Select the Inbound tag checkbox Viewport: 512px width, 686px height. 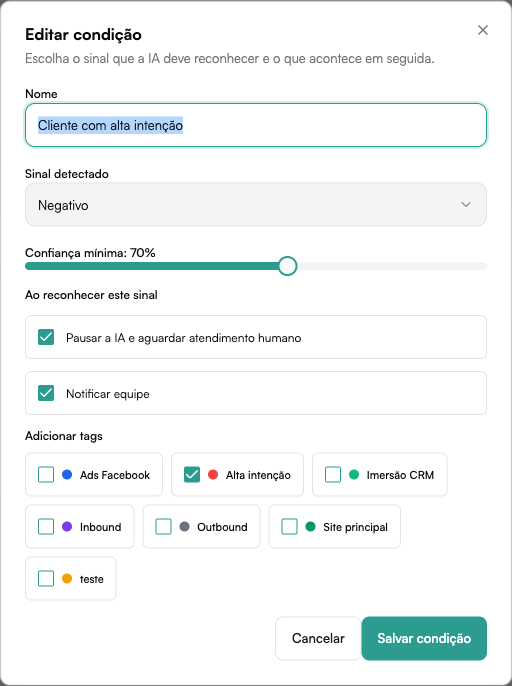click(x=46, y=527)
